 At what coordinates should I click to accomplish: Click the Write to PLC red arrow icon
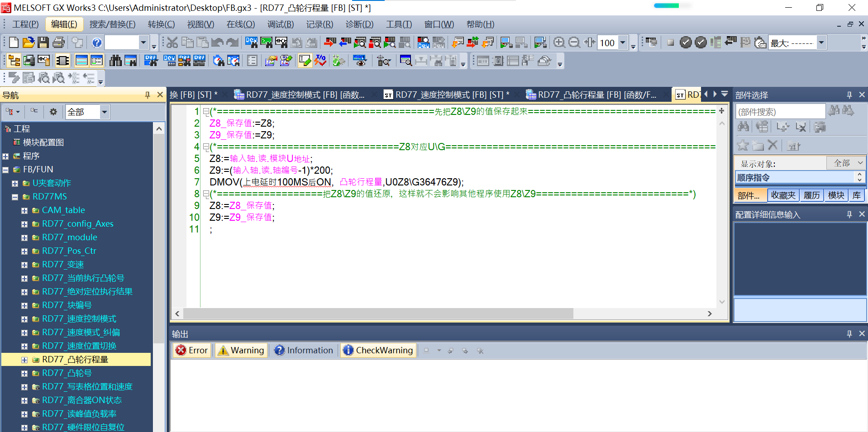click(330, 43)
